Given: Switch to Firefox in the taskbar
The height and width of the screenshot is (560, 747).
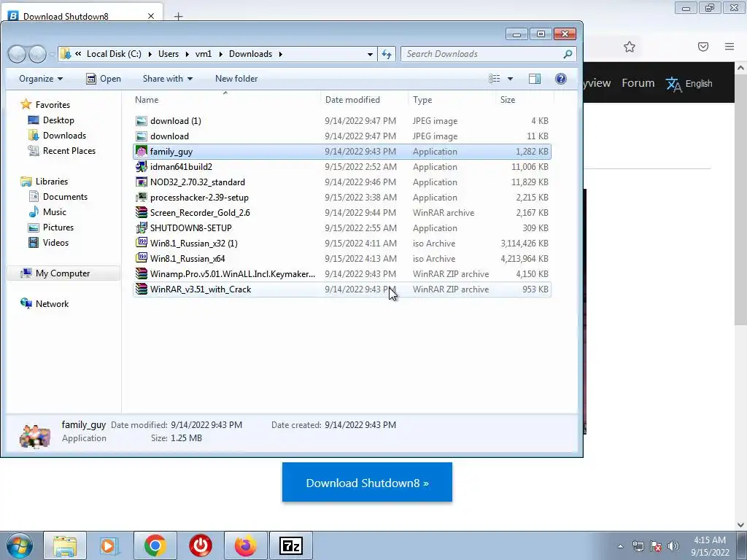Looking at the screenshot, I should (245, 545).
